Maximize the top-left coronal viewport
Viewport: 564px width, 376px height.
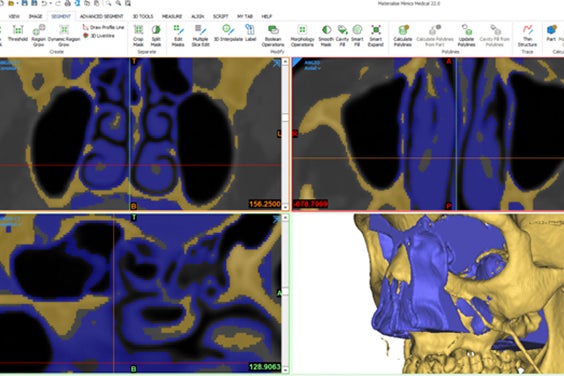coord(276,64)
